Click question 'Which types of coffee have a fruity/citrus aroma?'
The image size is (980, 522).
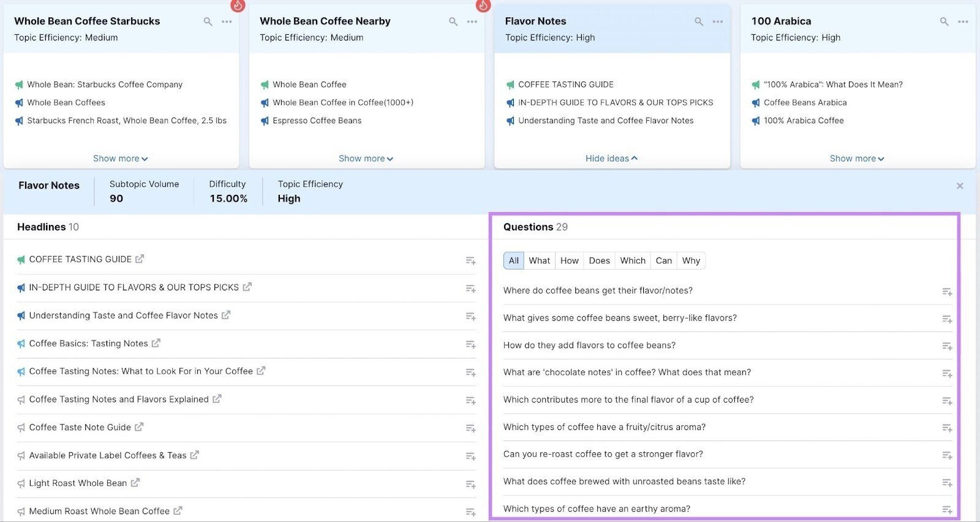[x=605, y=427]
